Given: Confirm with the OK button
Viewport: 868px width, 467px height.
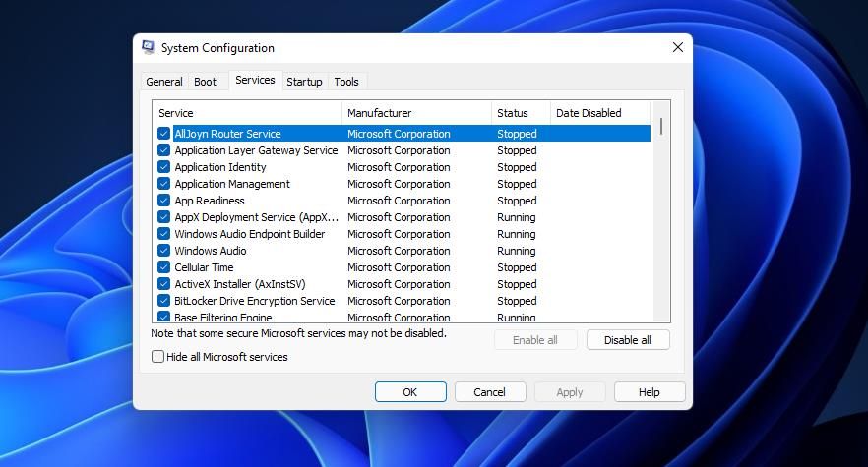Looking at the screenshot, I should click(410, 391).
